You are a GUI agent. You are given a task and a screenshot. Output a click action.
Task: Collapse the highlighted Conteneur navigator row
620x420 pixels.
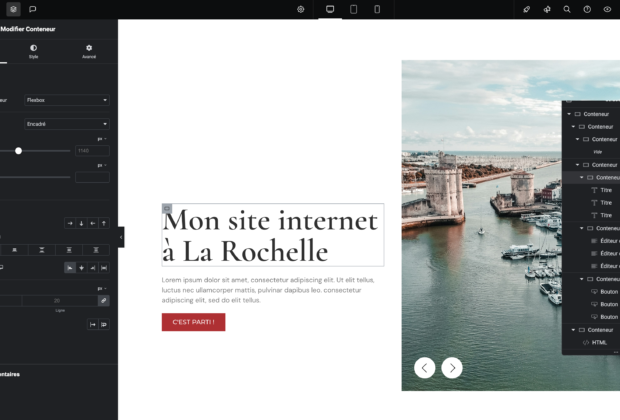coord(582,178)
